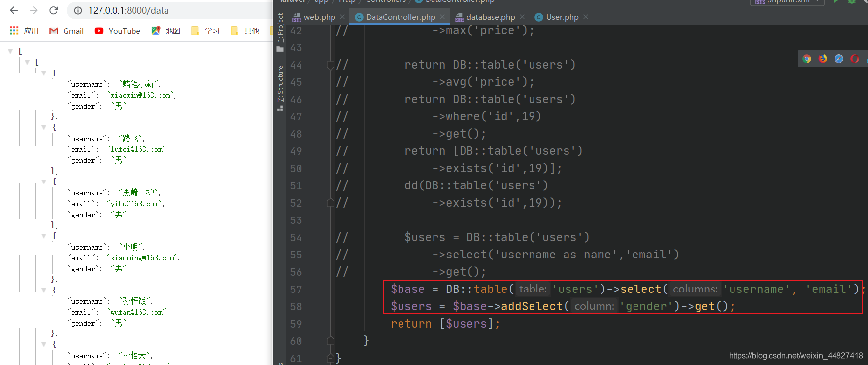The height and width of the screenshot is (365, 868).
Task: Collapse the 孙悟饭 JSON object
Action: (44, 290)
